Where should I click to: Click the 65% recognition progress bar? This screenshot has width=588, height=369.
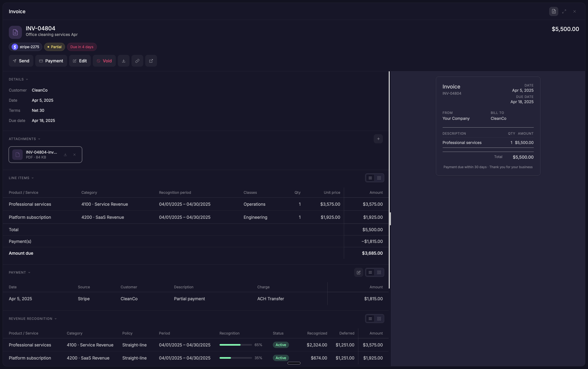236,345
